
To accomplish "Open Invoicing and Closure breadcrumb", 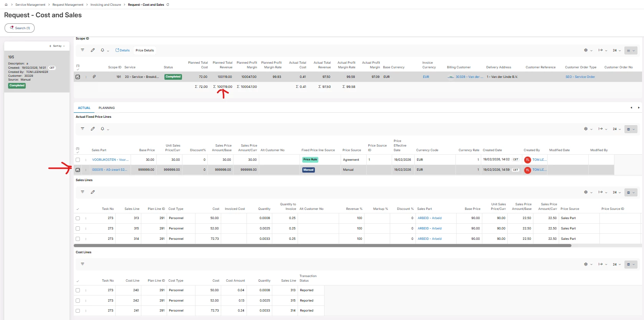I will pos(106,5).
